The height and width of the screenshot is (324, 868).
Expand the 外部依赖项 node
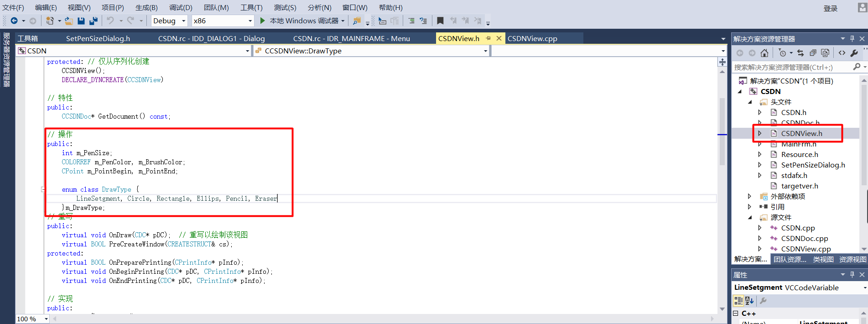click(750, 196)
